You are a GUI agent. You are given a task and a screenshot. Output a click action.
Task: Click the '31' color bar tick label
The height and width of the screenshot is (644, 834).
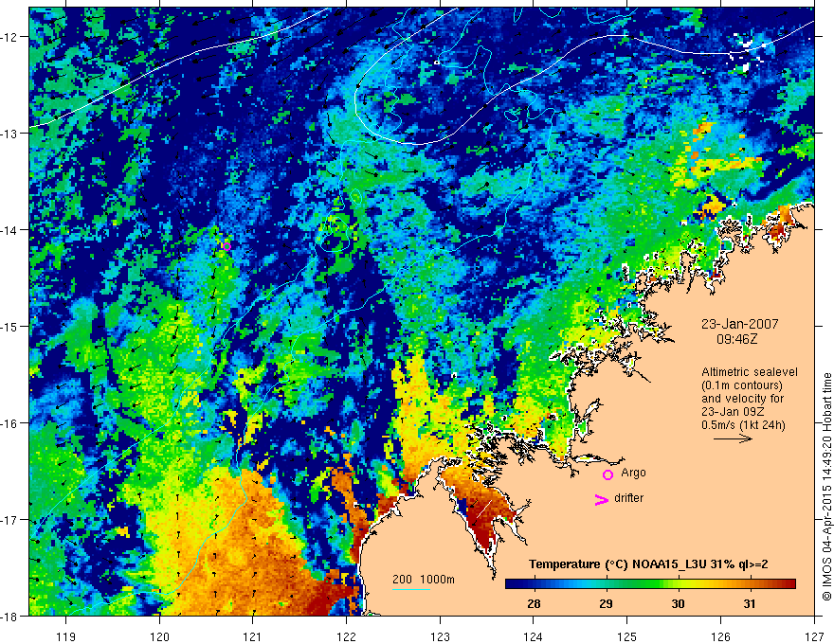[750, 604]
